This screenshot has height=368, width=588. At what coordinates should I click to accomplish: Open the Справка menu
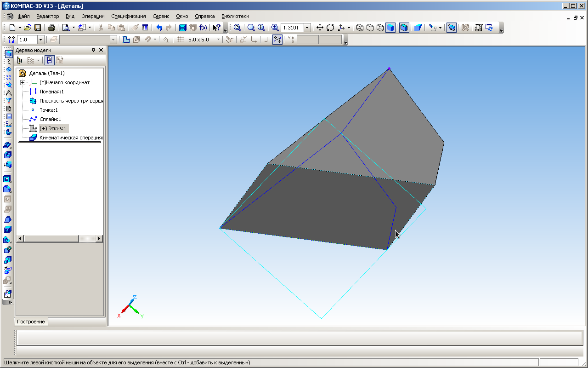(204, 16)
